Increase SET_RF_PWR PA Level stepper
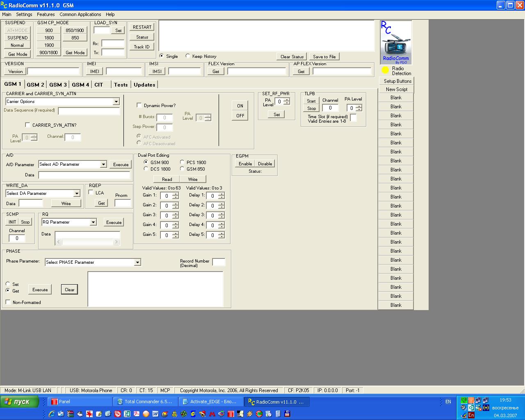The image size is (525, 420). click(286, 100)
